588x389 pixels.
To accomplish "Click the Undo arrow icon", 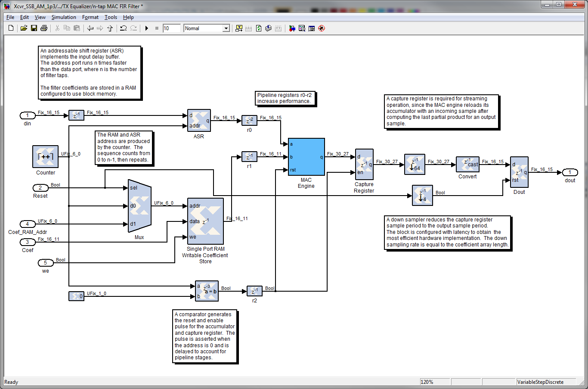I will tap(124, 28).
